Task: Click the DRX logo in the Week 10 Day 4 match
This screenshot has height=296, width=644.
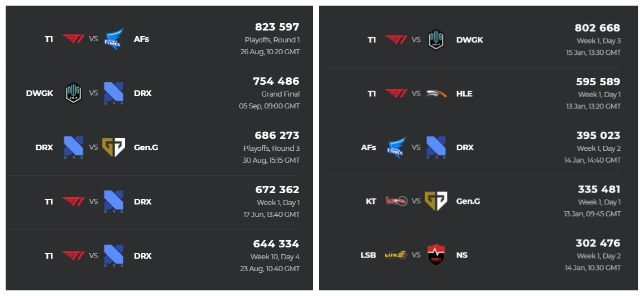Action: click(113, 256)
